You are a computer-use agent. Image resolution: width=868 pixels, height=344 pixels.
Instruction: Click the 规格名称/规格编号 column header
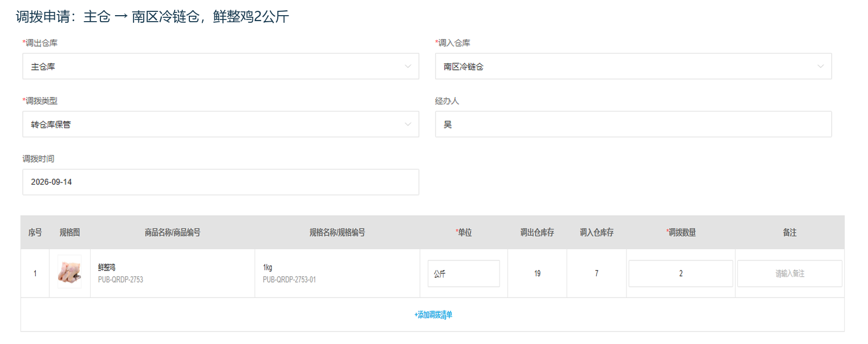click(x=337, y=232)
